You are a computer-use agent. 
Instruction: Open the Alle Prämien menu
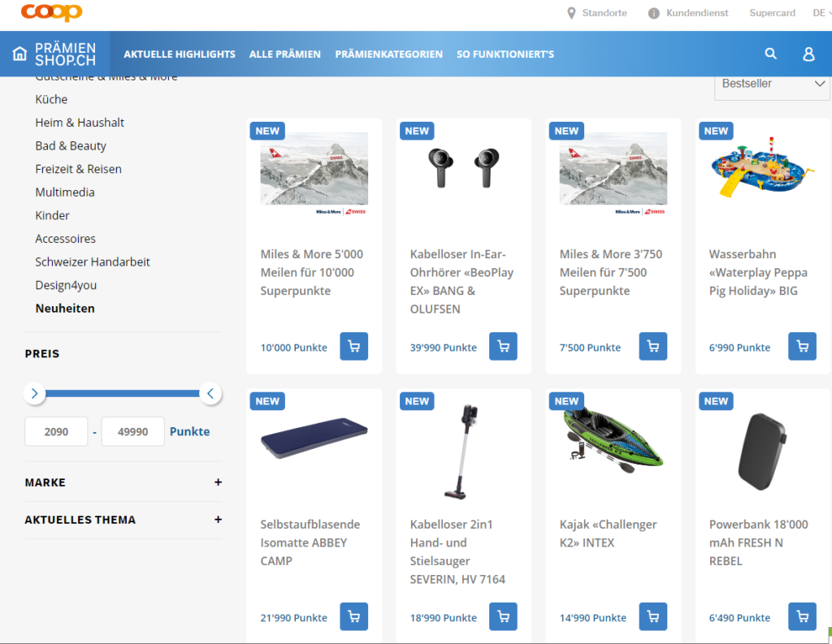point(285,54)
